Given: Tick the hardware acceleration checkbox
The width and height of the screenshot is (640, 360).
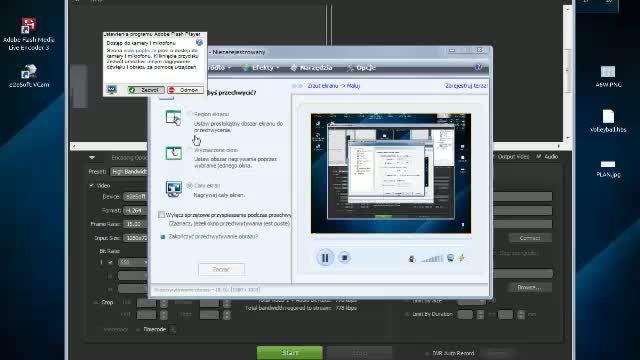Looking at the screenshot, I should tap(161, 215).
